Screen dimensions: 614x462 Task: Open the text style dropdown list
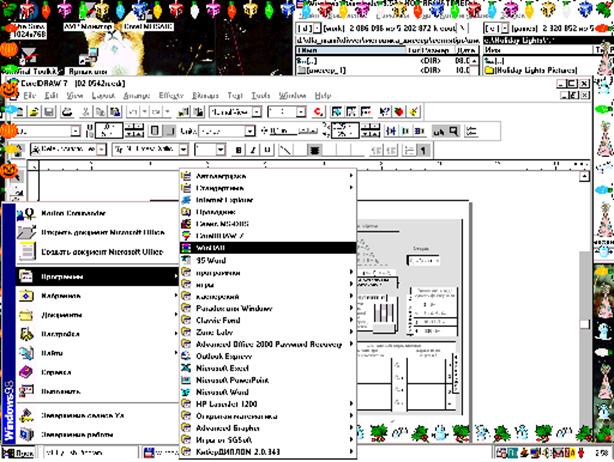pos(101,150)
